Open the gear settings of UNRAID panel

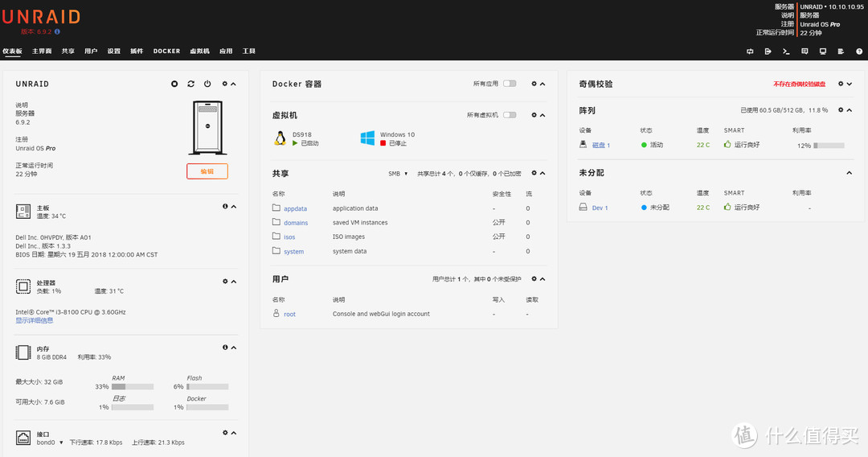225,84
